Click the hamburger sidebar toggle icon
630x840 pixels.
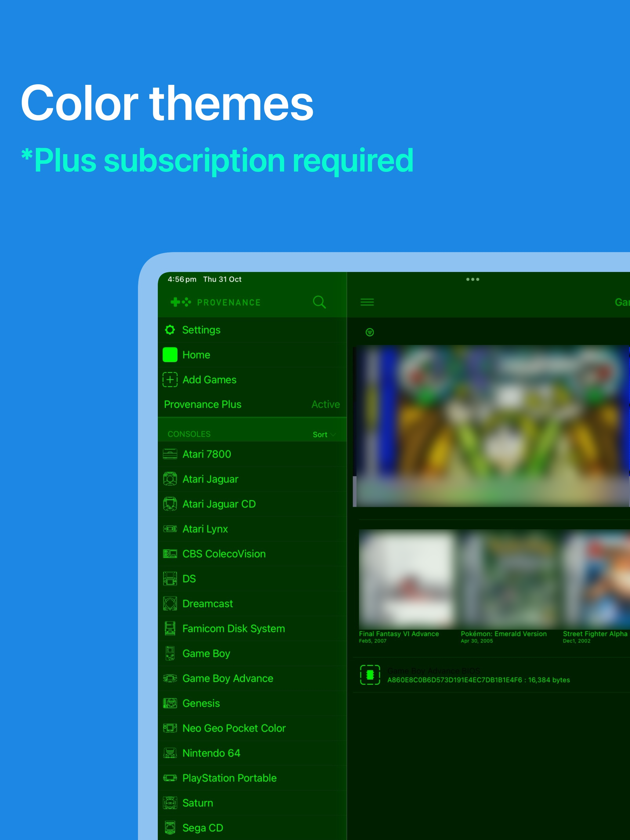click(x=367, y=302)
